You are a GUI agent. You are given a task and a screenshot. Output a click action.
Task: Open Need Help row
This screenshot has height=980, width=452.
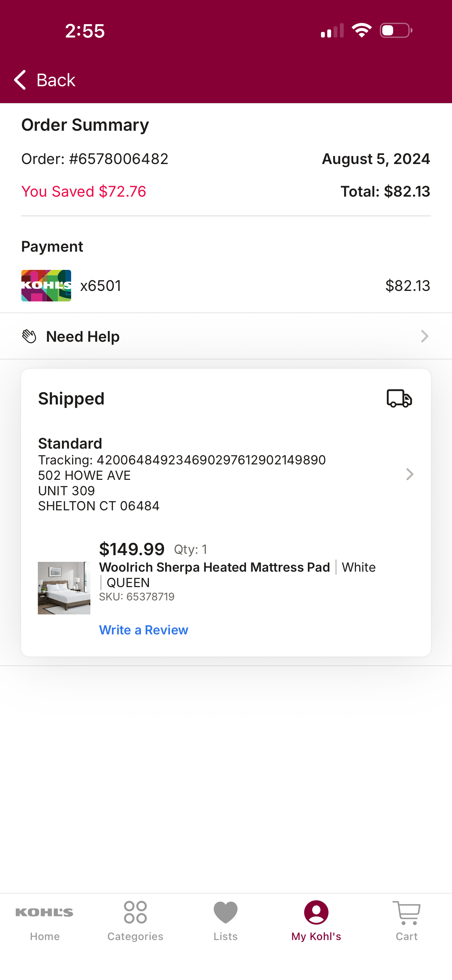click(226, 336)
